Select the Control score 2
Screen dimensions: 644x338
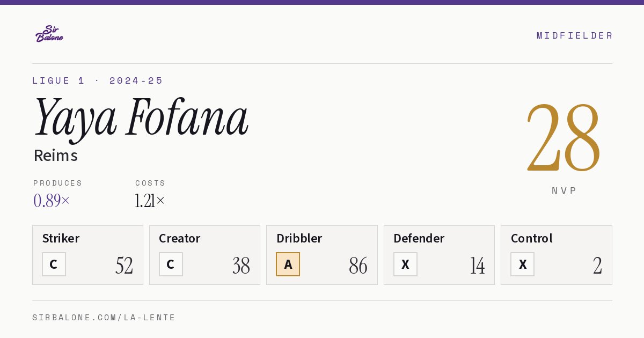pyautogui.click(x=597, y=266)
